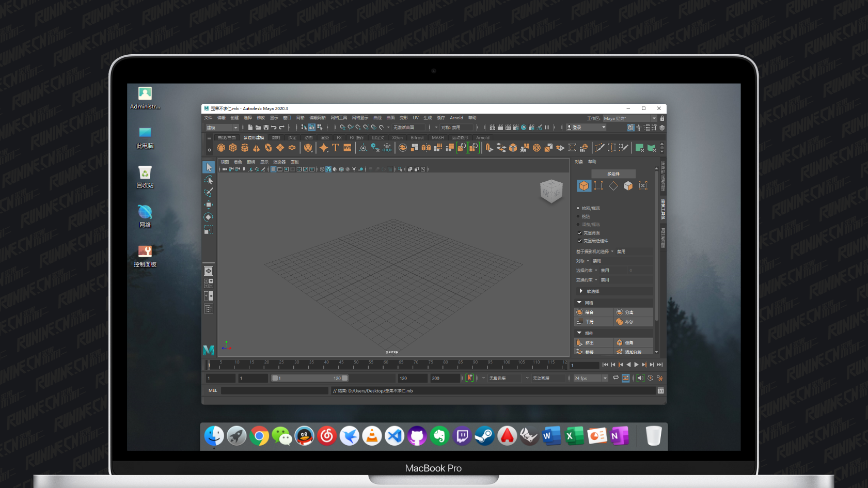Screen dimensions: 868x488
Task: Select the polygon Text tool on the shelf
Action: 335,148
